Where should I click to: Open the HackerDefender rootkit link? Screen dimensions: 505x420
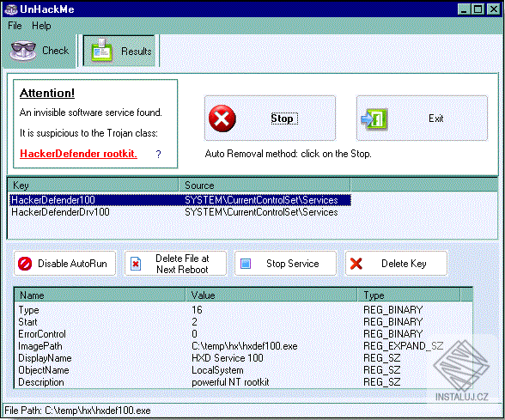click(x=79, y=154)
